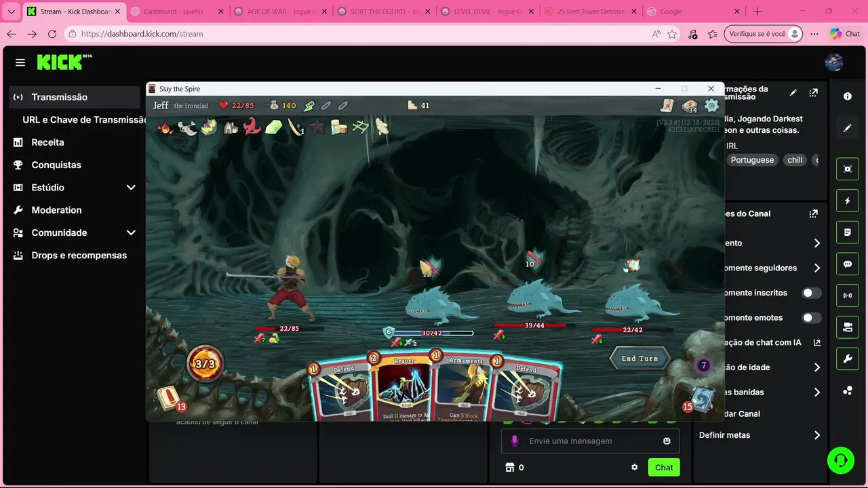
Task: Click the chat bubble icon in right rail
Action: [848, 264]
